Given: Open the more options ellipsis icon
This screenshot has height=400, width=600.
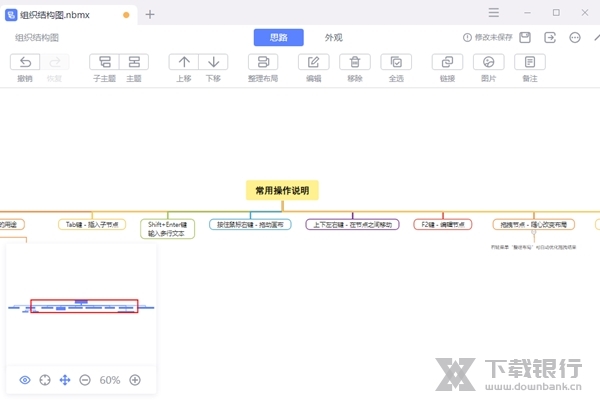Looking at the screenshot, I should coord(575,38).
